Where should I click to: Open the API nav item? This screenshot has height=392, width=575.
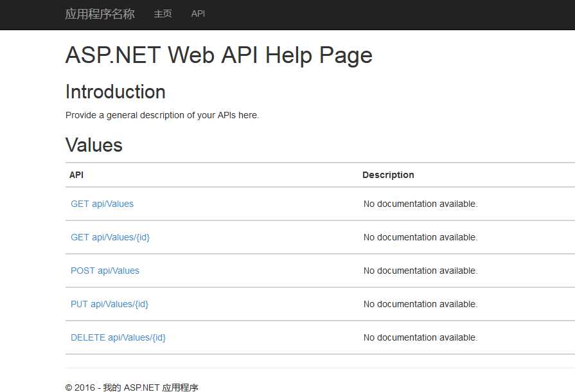pyautogui.click(x=198, y=14)
